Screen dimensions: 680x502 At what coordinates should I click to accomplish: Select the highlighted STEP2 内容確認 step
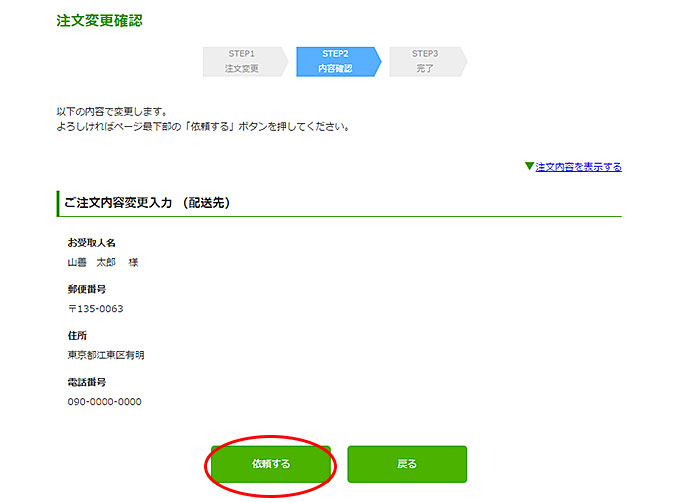[336, 61]
